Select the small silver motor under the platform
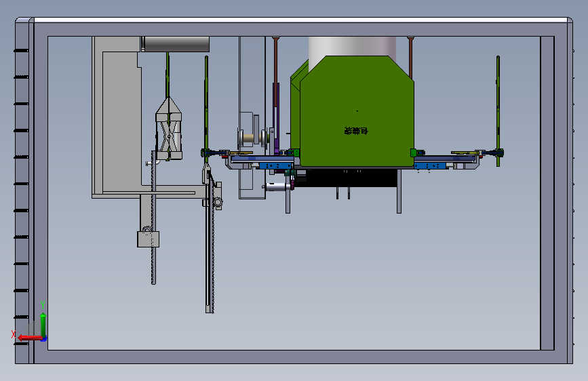588x381 pixels. point(277,186)
